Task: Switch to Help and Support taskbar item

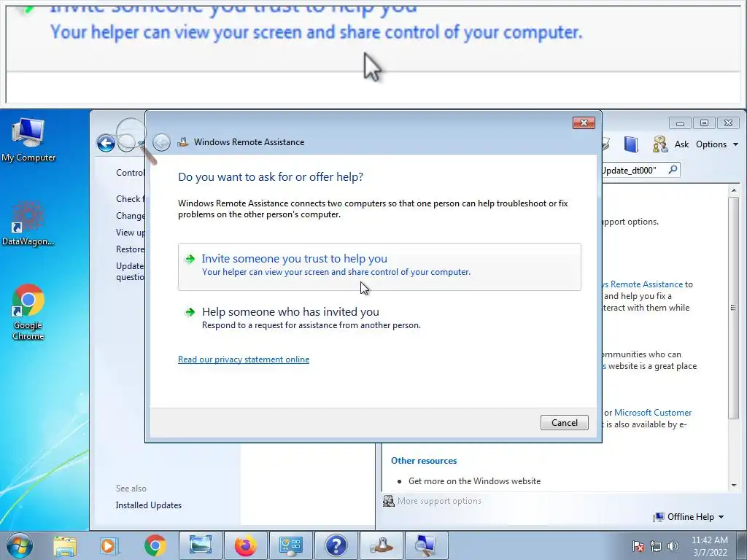Action: pyautogui.click(x=336, y=545)
